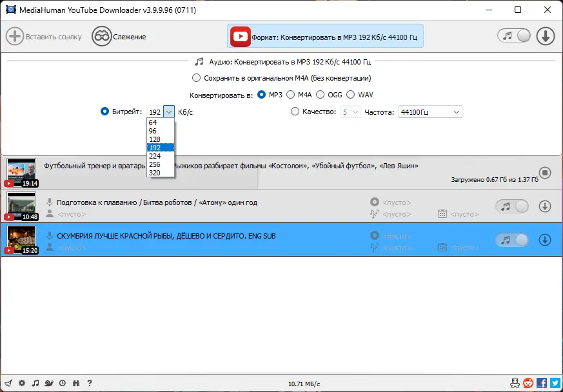Screen dimensions: 563x392
Task: Open the Twitter icon link
Action: click(555, 383)
